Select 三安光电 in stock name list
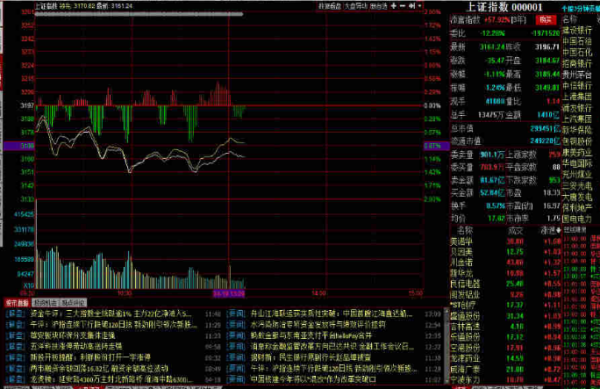 (x=577, y=186)
